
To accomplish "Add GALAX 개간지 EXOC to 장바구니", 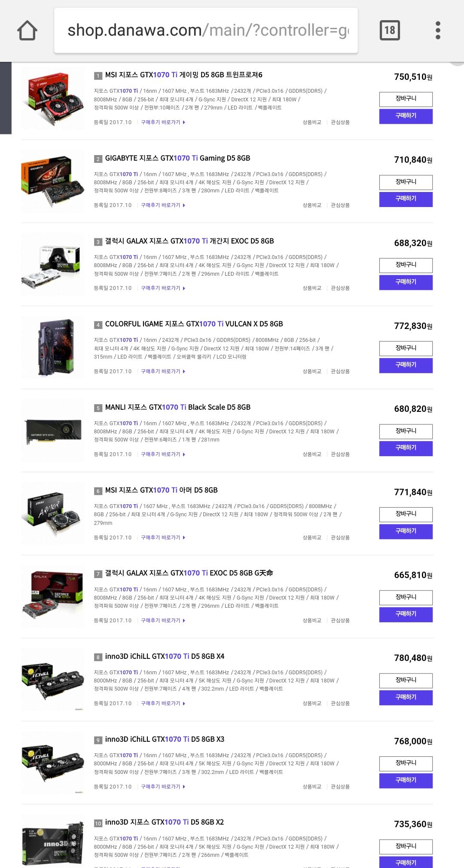I will [406, 265].
